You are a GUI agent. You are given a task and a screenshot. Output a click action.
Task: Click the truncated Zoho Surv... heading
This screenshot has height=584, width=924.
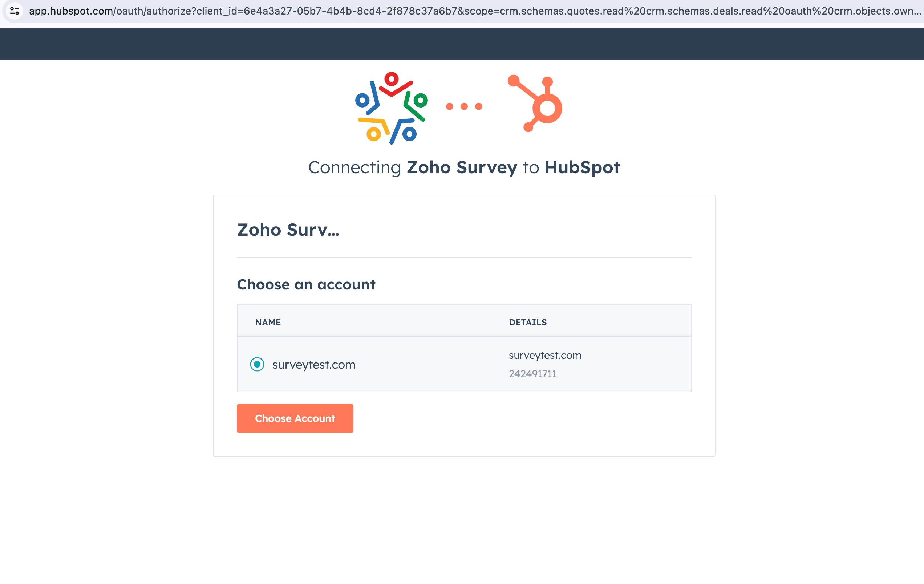288,230
